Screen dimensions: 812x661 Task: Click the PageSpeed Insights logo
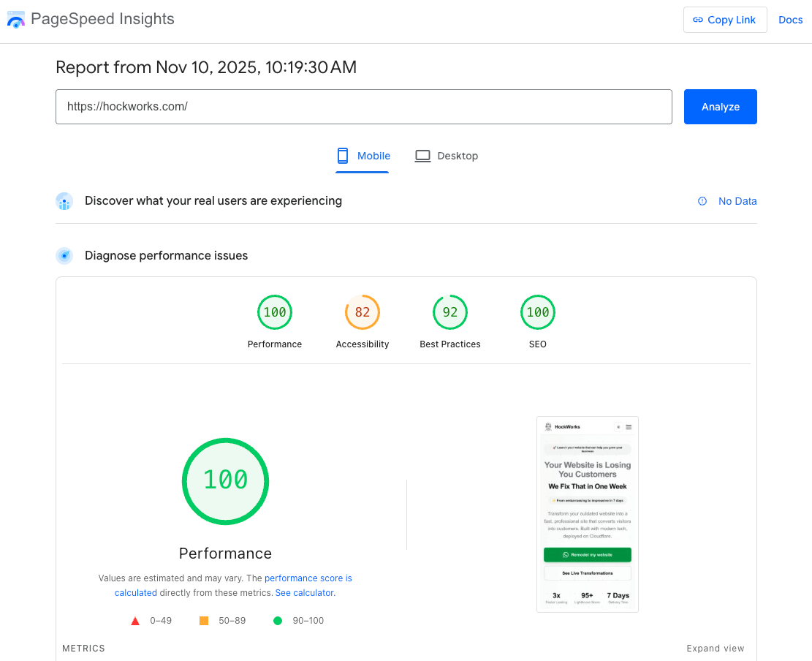click(15, 20)
